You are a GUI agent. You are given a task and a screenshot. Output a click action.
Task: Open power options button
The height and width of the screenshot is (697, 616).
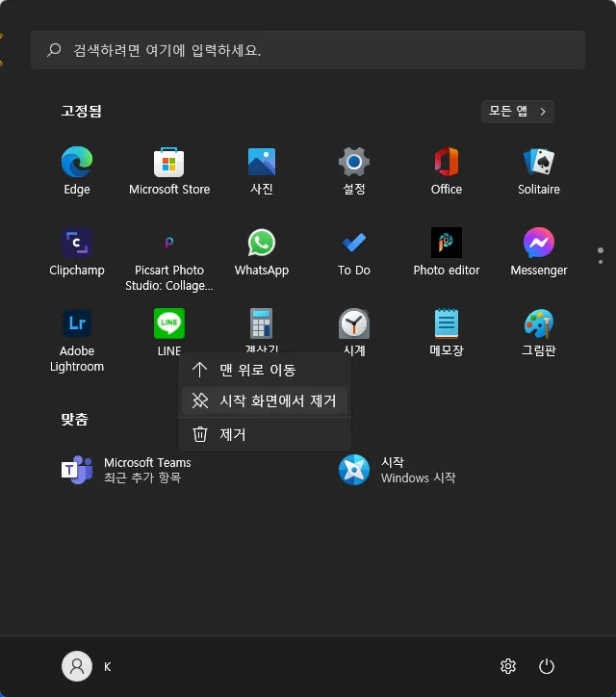click(547, 666)
